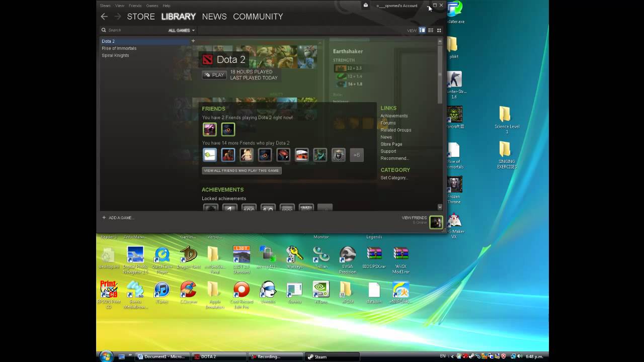Open the EVGA Precision desktop icon

(x=348, y=260)
